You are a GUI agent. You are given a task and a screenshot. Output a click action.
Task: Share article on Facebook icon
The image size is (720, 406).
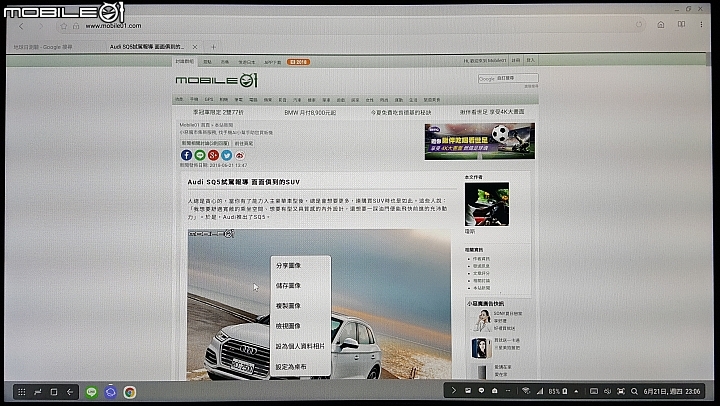(x=186, y=155)
